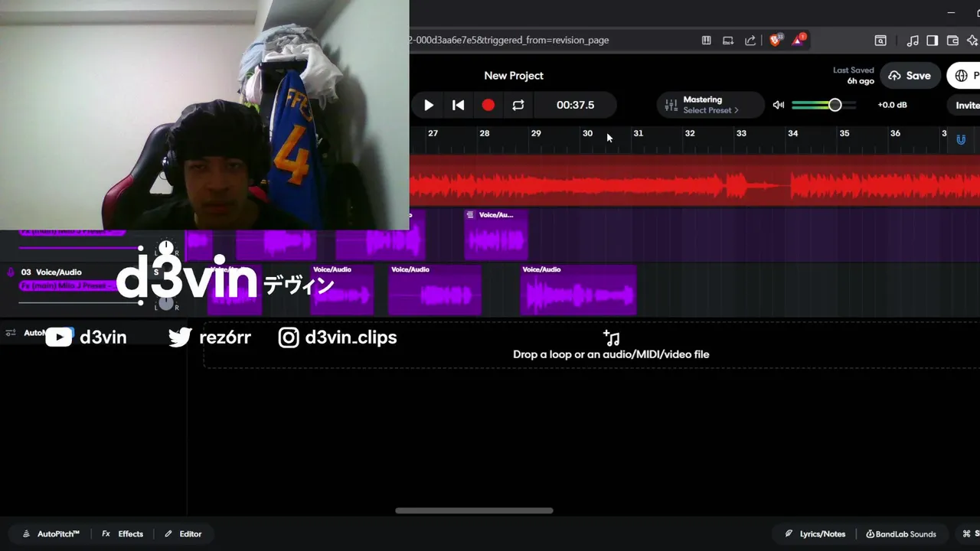Click the tab search icon in the browser toolbar
980x551 pixels.
click(x=880, y=41)
